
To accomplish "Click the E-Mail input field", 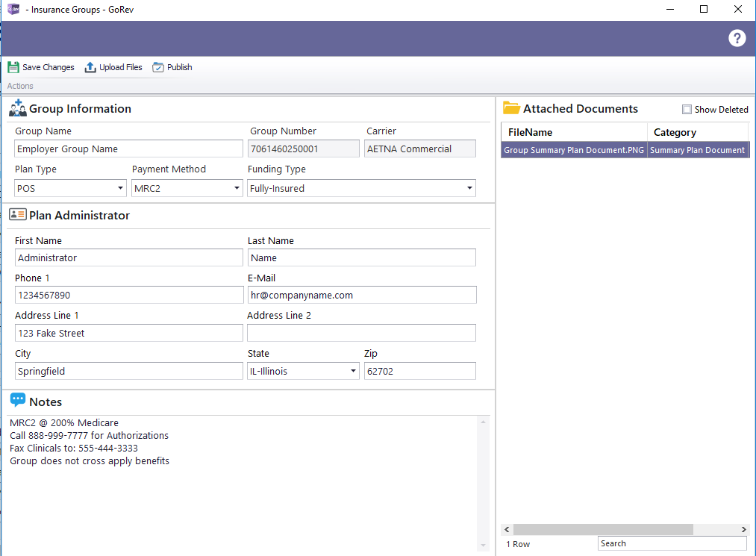I will tap(362, 295).
